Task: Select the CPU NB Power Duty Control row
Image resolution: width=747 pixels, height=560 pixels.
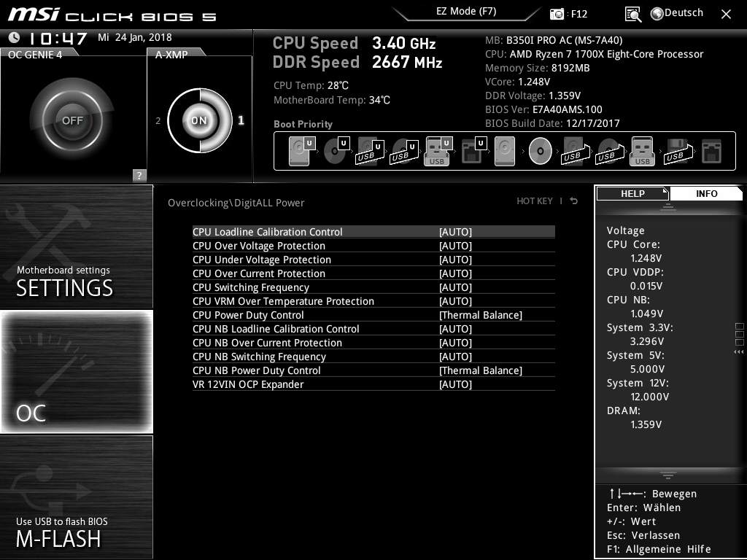Action: coord(373,370)
